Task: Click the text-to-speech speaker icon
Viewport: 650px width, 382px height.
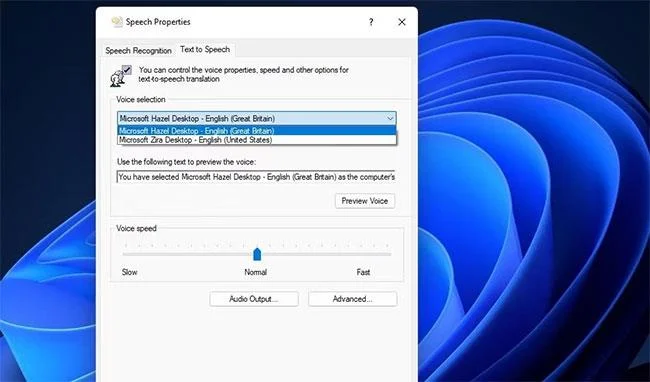Action: coord(121,76)
